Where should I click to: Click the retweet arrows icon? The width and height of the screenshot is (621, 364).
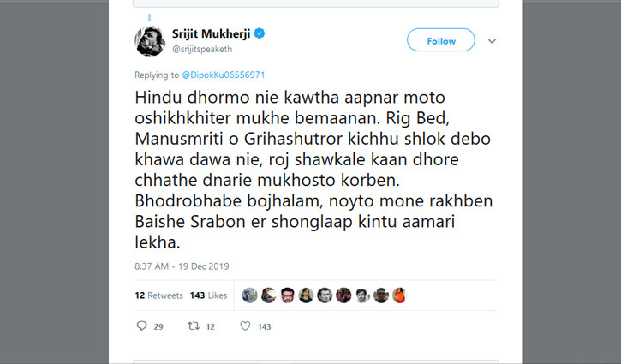tap(194, 325)
